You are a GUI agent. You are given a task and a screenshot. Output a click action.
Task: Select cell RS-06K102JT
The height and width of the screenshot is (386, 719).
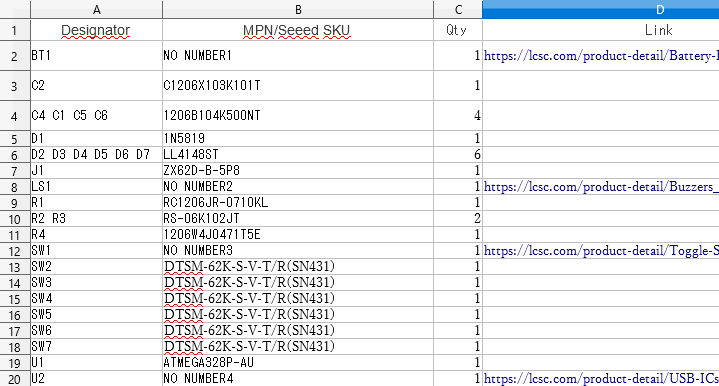pos(298,219)
